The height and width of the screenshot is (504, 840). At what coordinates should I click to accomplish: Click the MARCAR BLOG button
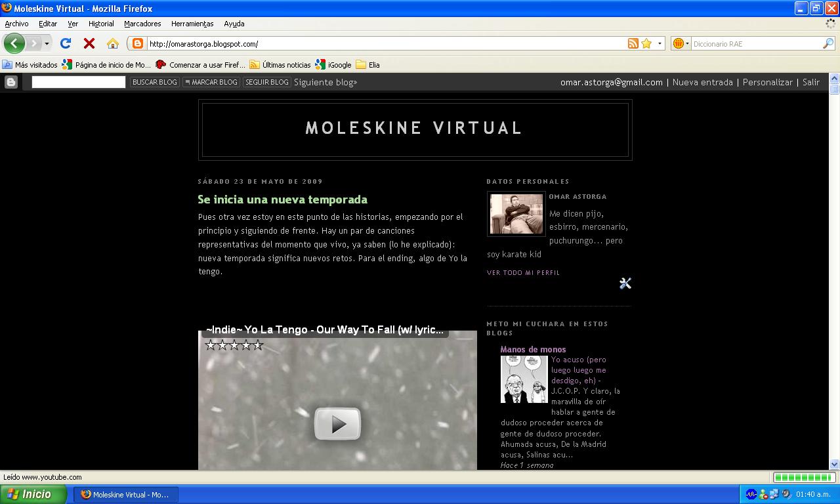point(211,82)
